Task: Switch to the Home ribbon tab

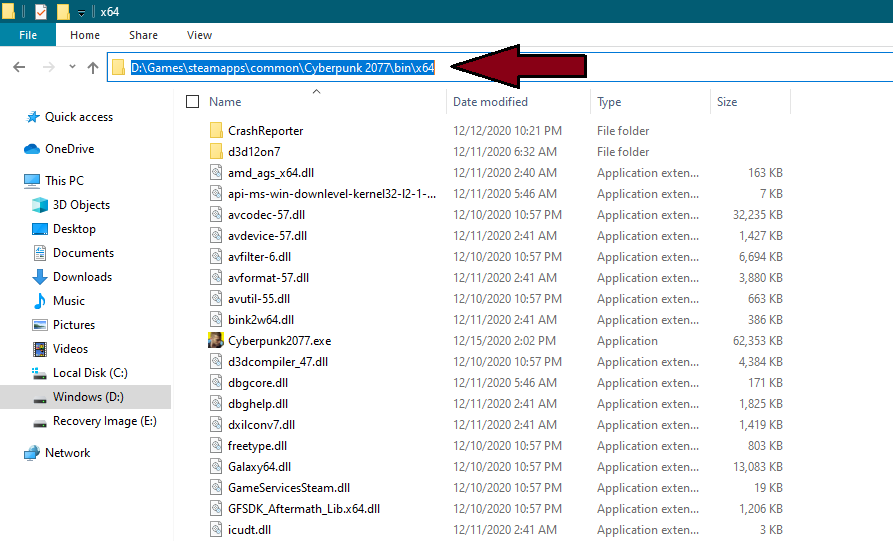Action: pyautogui.click(x=85, y=35)
